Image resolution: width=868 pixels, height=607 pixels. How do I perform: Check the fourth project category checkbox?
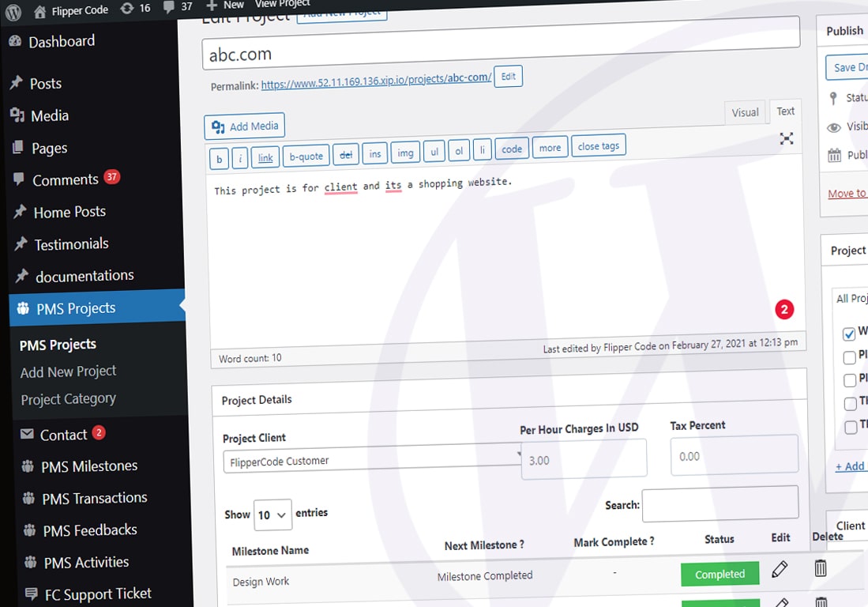pos(851,404)
